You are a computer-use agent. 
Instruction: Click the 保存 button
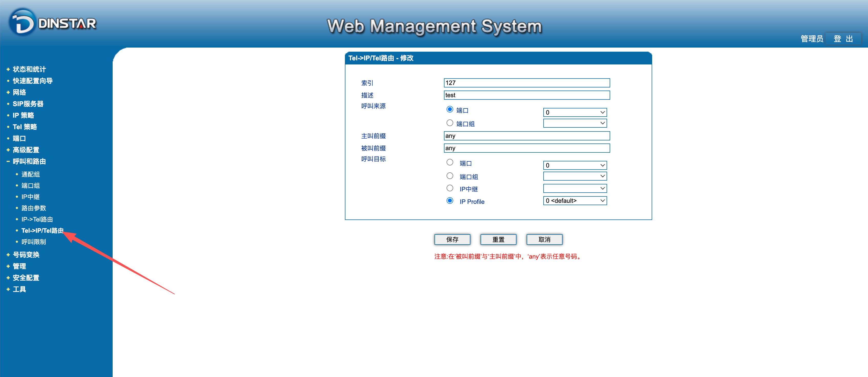[452, 239]
